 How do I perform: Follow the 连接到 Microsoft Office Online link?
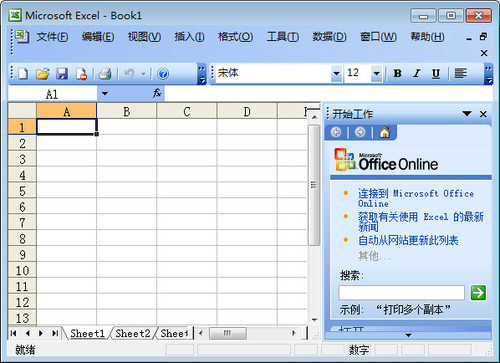pos(416,198)
